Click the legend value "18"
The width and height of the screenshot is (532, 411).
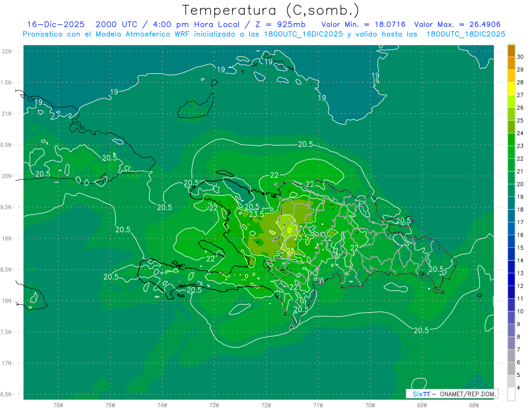(521, 210)
